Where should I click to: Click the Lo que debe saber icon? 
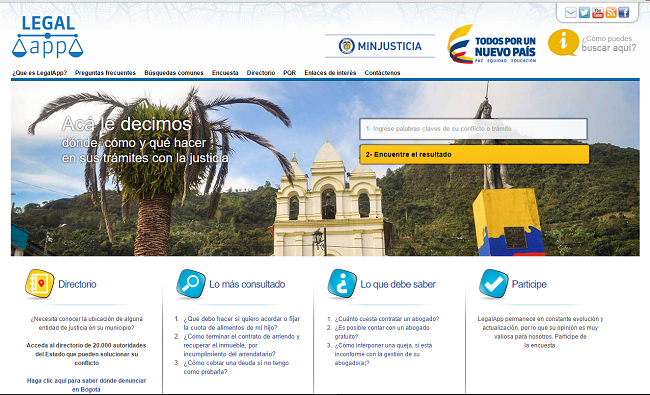[x=342, y=284]
